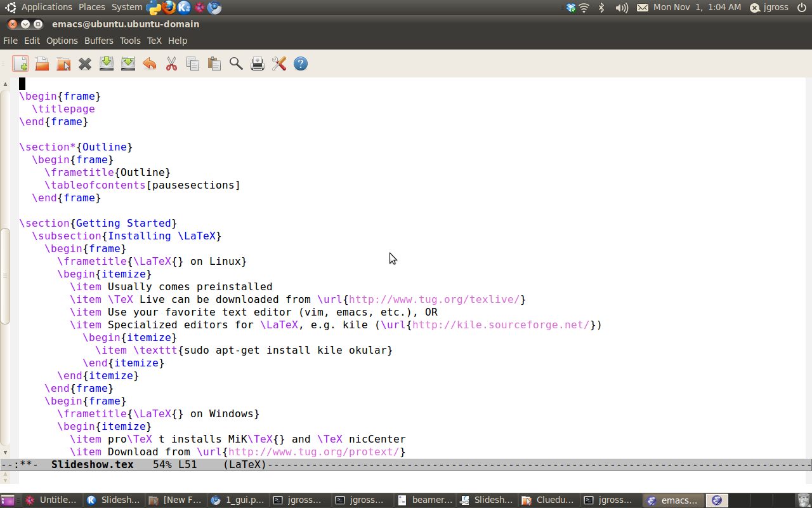
Task: Click the scrollbar up arrow at left edge
Action: tap(5, 84)
